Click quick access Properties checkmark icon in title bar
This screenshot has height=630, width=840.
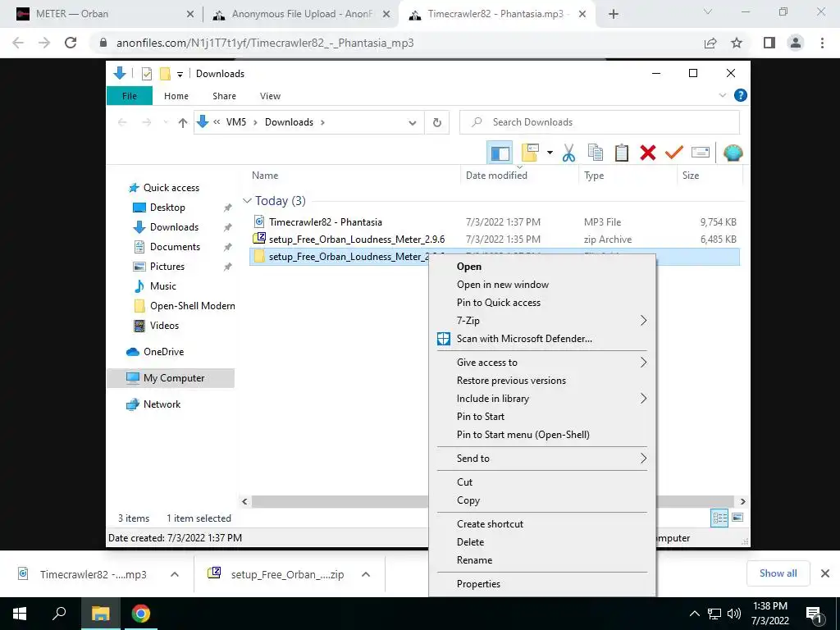[147, 73]
